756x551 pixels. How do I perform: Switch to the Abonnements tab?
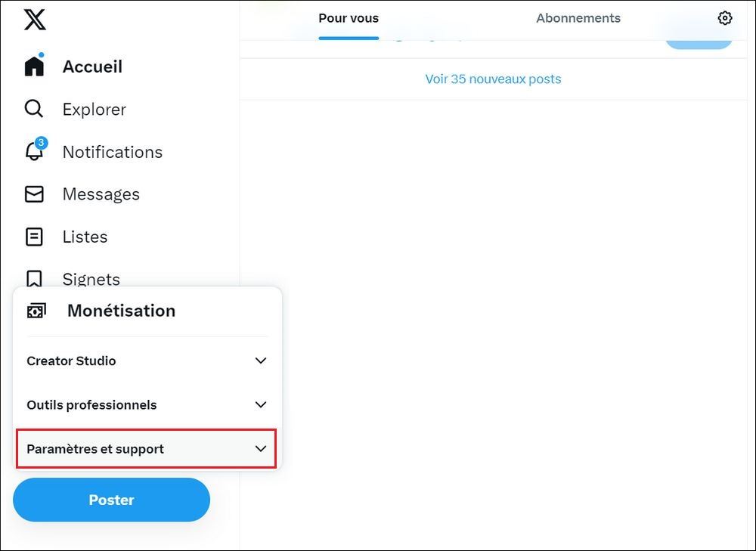(x=578, y=17)
